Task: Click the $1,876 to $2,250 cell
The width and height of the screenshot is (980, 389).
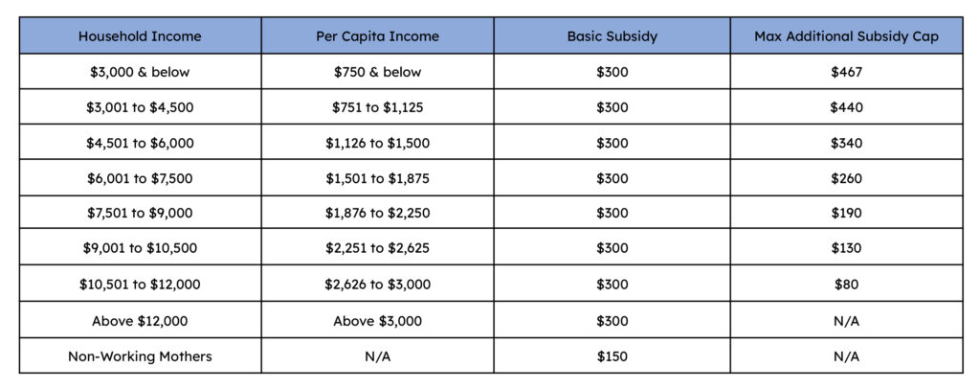Action: [377, 213]
